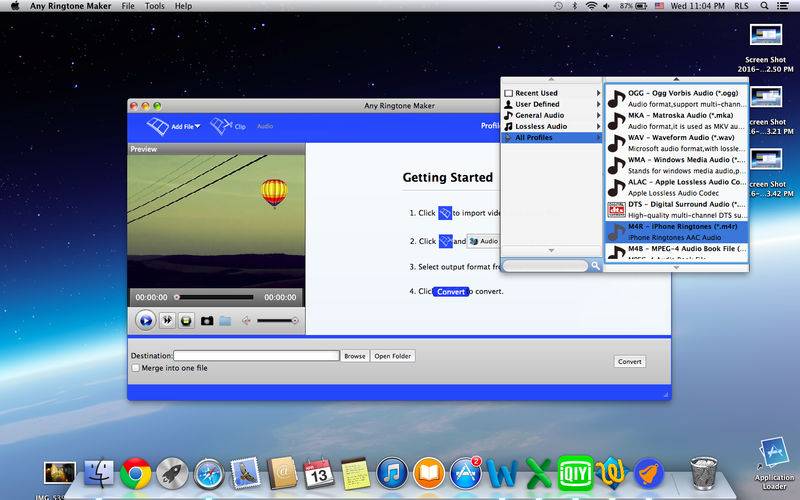This screenshot has height=500, width=800.
Task: Launch Google Chrome from the Dock
Action: coord(135,473)
